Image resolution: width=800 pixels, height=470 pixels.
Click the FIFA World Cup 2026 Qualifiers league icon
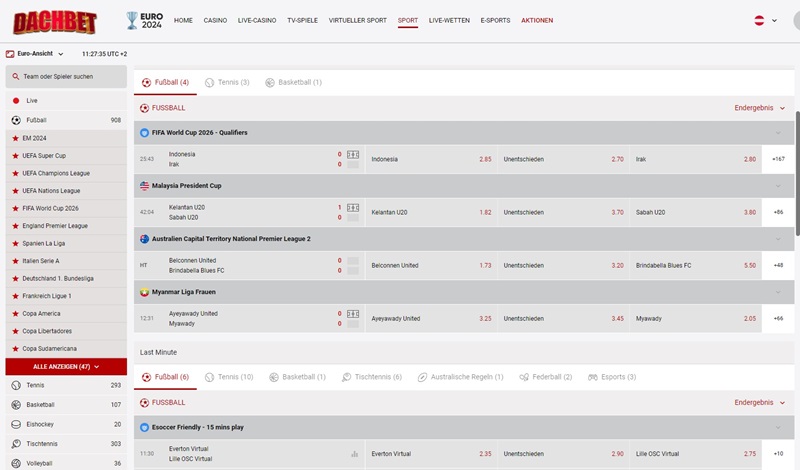tap(144, 133)
